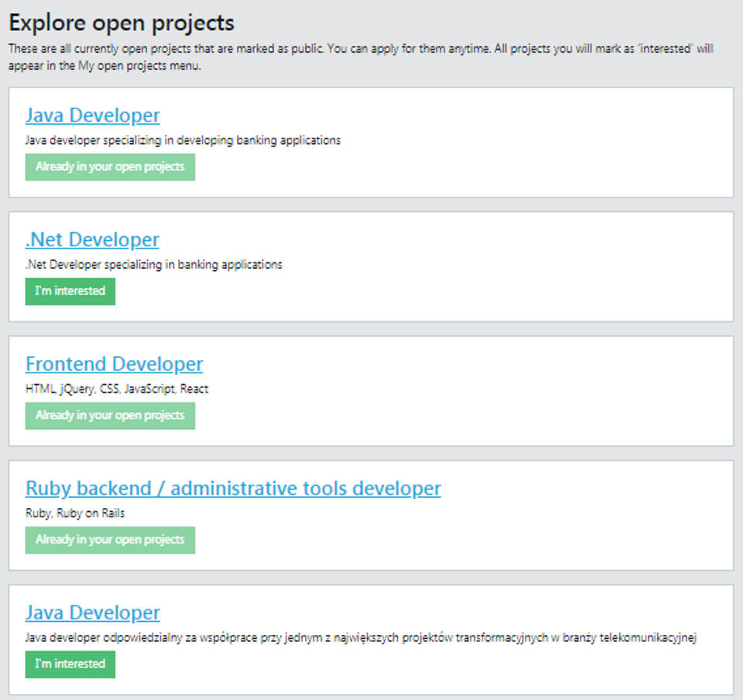Click the '.Net Developer specializing in banking applications' text
Image resolution: width=743 pixels, height=700 pixels.
click(153, 265)
